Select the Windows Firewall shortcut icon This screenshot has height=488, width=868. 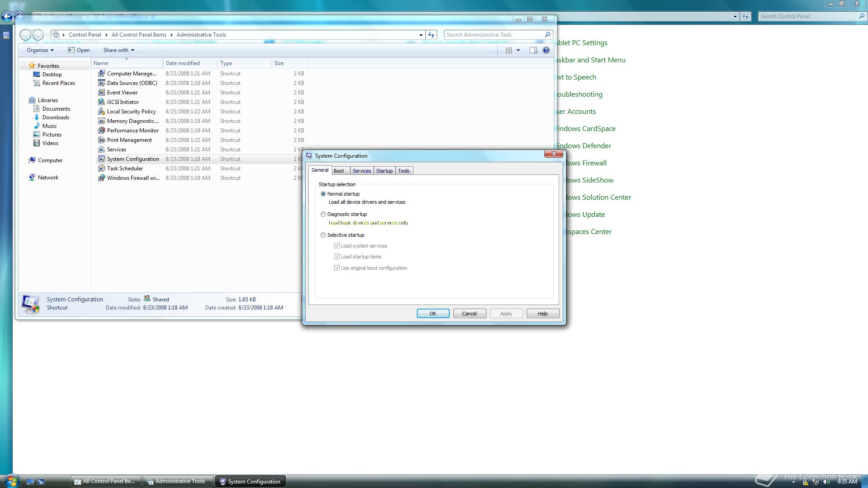102,178
